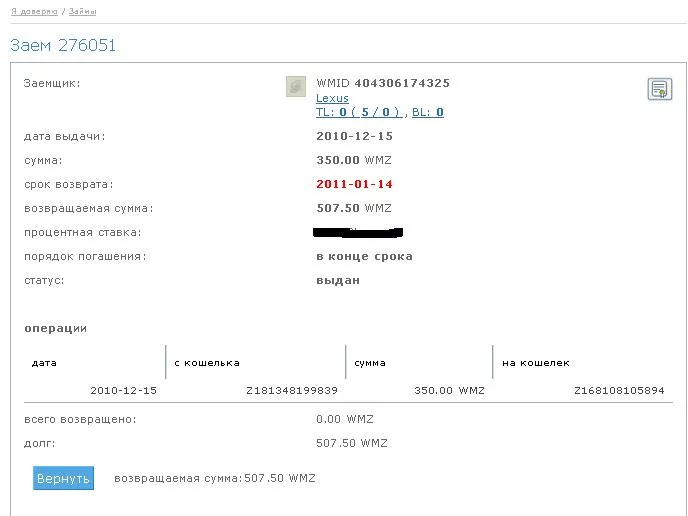
Task: Click the операции section heading
Action: (56, 328)
